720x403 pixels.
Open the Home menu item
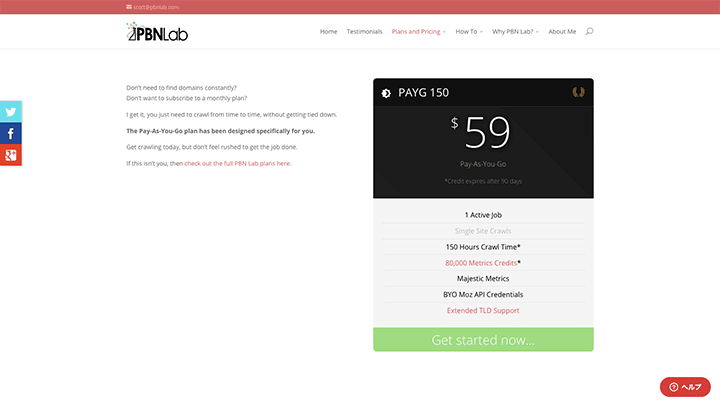328,32
